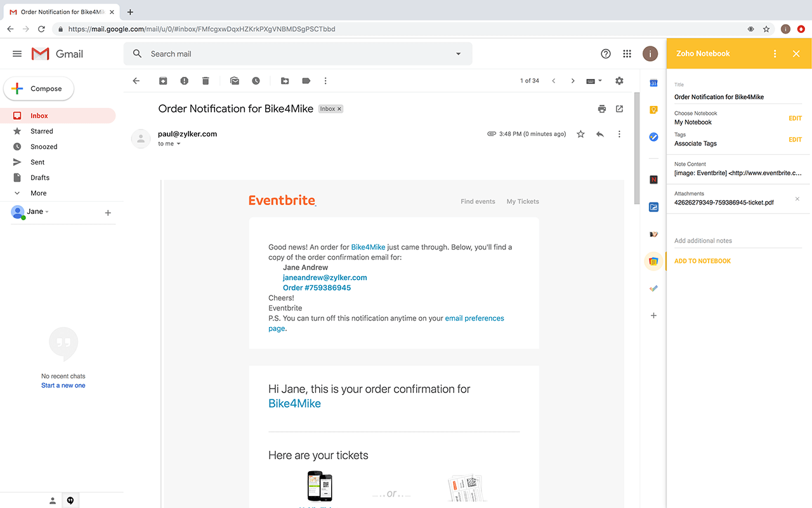
Task: Star the order notification email
Action: (580, 134)
